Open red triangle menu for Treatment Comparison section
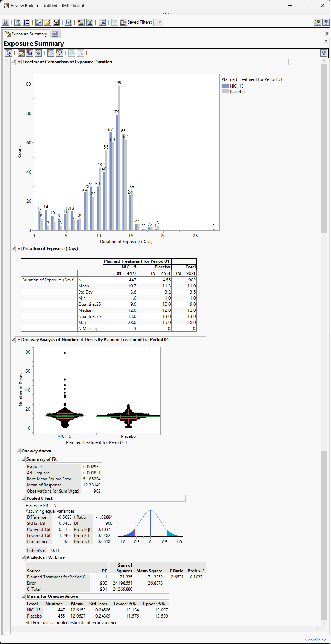Viewport: 331px width, 644px height. coord(19,62)
